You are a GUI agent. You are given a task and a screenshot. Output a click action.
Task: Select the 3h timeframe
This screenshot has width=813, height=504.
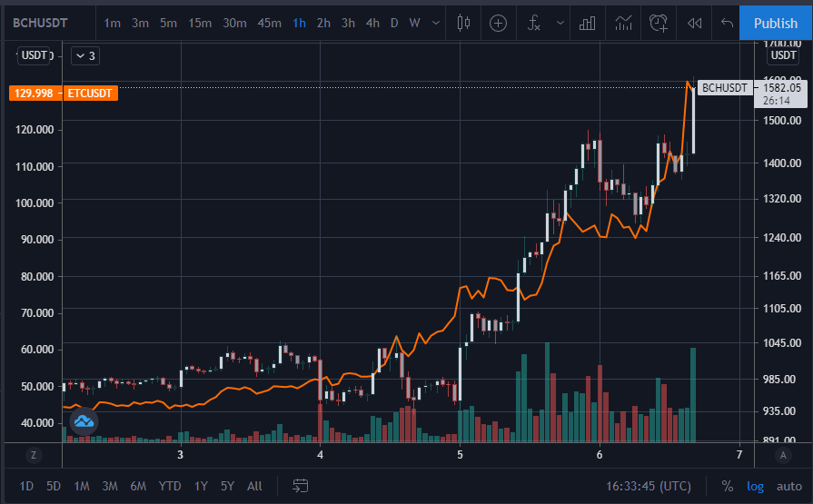pos(348,23)
